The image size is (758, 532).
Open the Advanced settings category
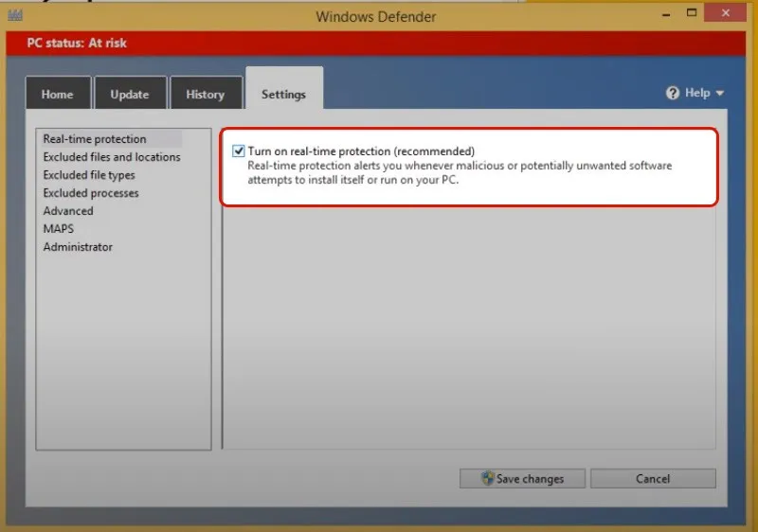point(68,211)
